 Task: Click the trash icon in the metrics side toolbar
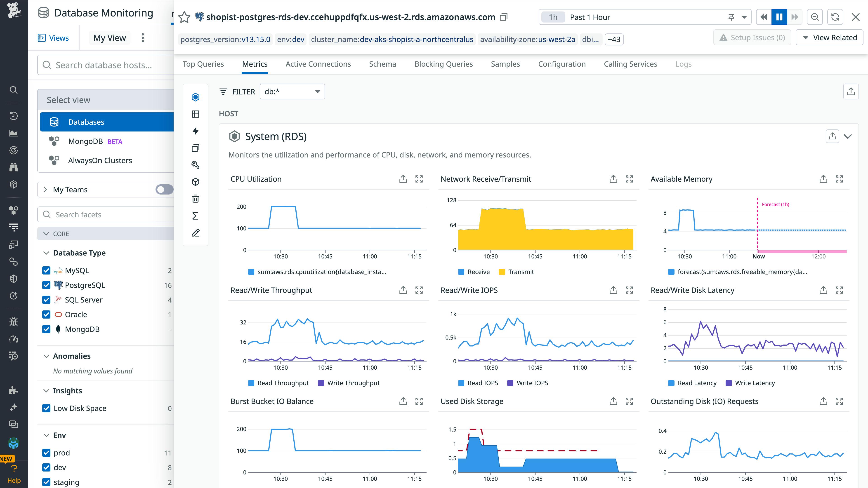(x=196, y=199)
